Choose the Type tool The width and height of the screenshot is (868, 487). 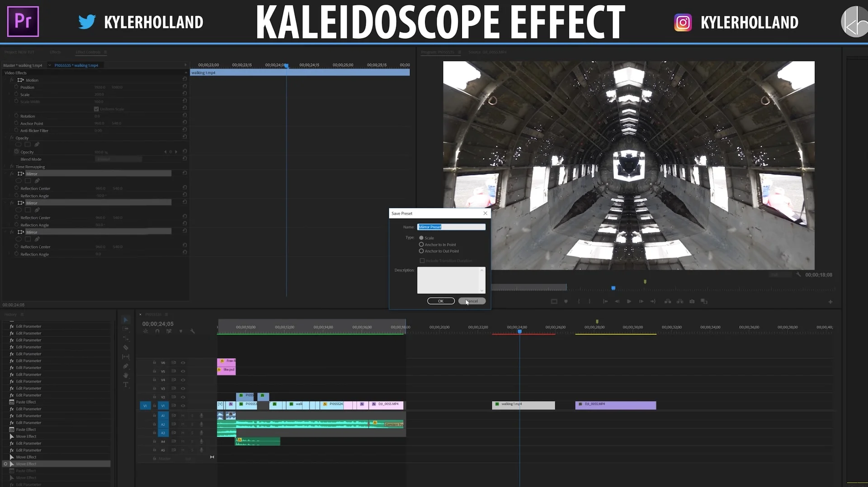click(x=126, y=385)
